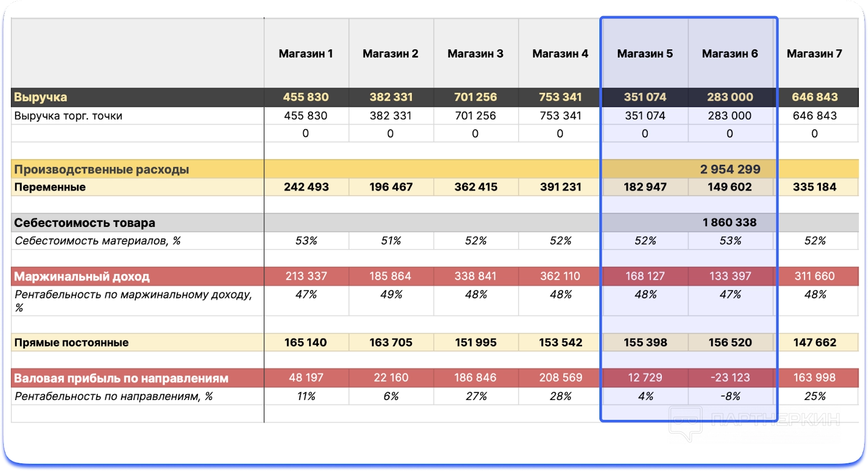868x471 pixels.
Task: Select the Магазин 1 column header
Action: click(305, 54)
